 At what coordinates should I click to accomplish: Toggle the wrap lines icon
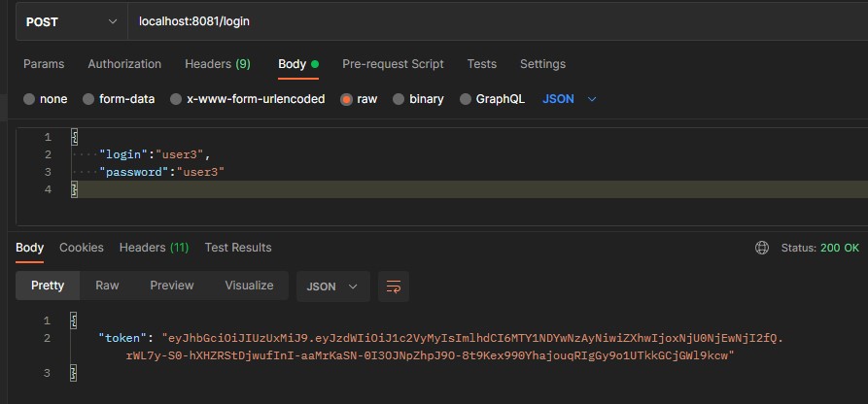(x=394, y=286)
